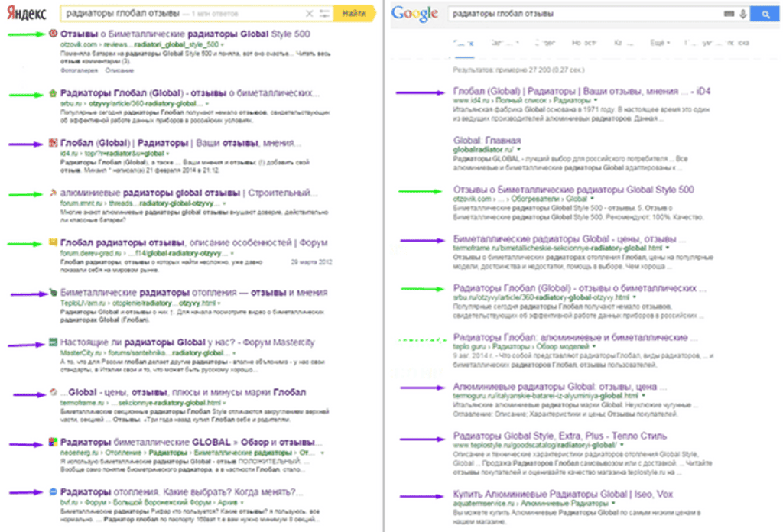Expand dropdown arrow after Yandex MasterCity.ru URL
The image size is (783, 532).
tap(234, 353)
